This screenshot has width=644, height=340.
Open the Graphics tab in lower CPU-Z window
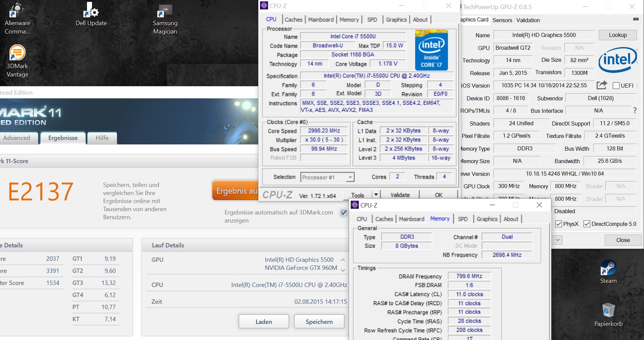click(487, 219)
